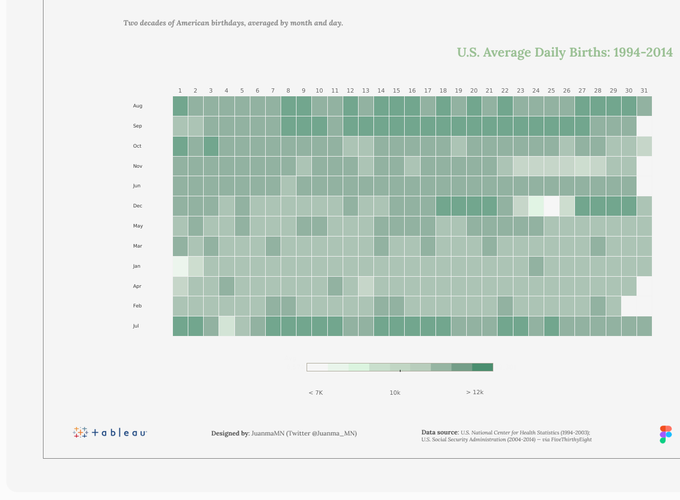Screen dimensions: 680x500
Task: Click day 31 column header
Action: [644, 91]
